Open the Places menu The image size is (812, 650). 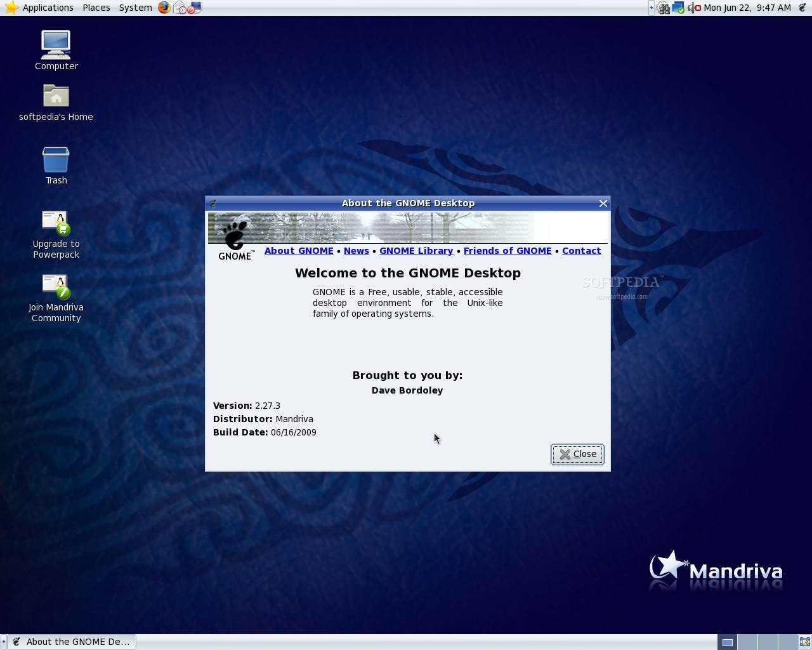(96, 8)
